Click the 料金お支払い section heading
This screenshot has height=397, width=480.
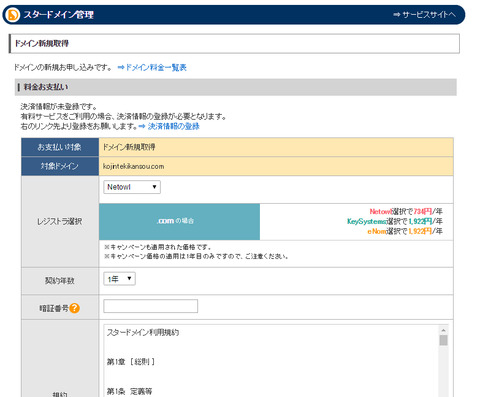[x=46, y=87]
